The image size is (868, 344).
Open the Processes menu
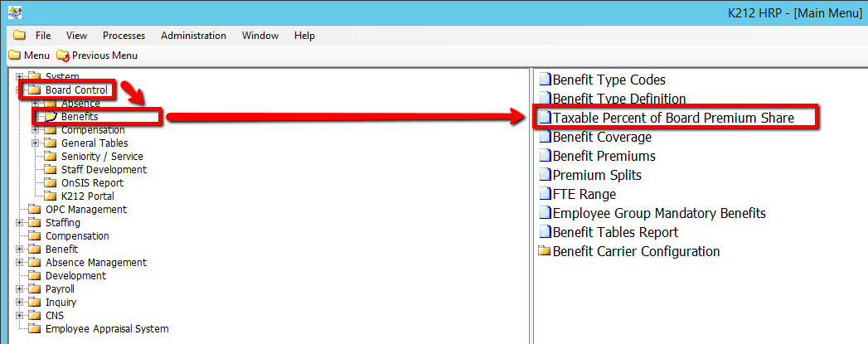124,36
